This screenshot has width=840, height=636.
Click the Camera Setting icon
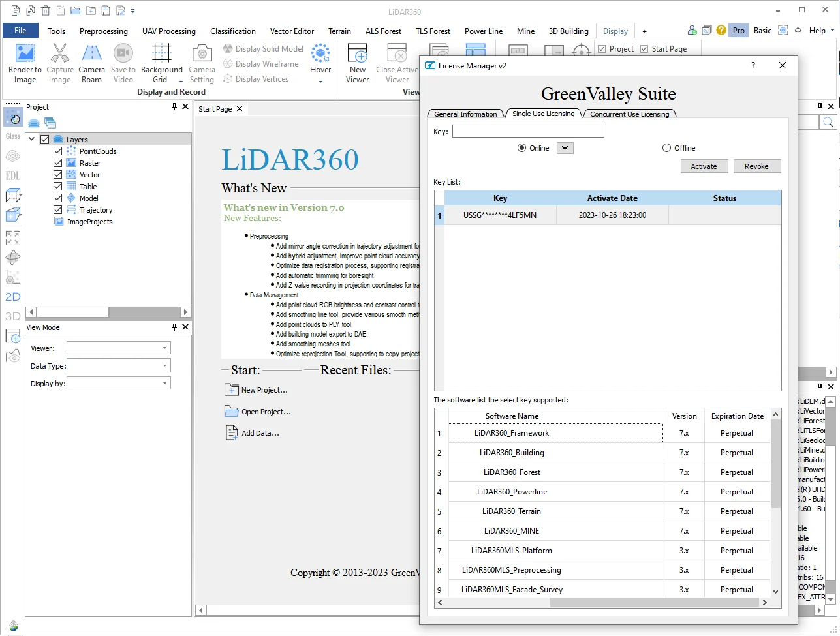pyautogui.click(x=202, y=53)
